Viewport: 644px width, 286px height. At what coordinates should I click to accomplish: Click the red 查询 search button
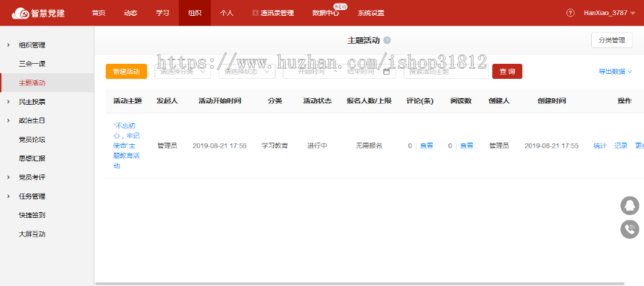pos(507,71)
